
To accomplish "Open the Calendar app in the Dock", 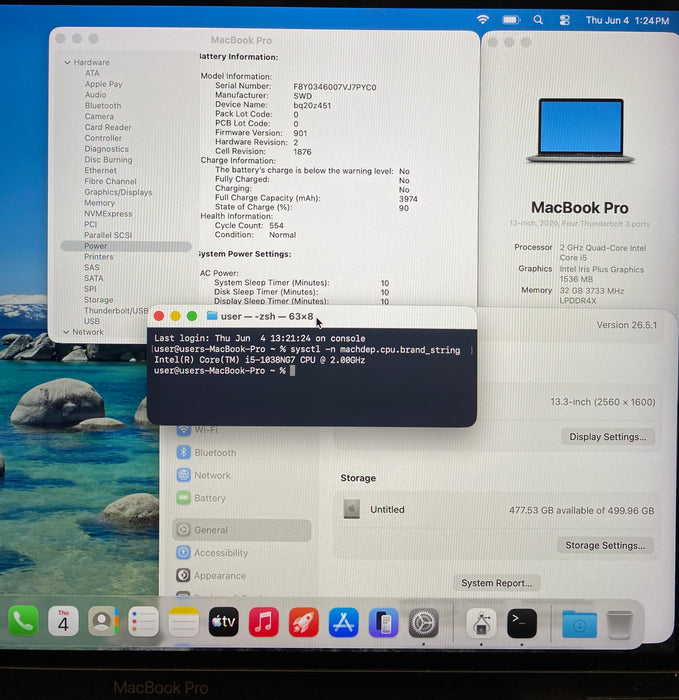I will tap(63, 621).
